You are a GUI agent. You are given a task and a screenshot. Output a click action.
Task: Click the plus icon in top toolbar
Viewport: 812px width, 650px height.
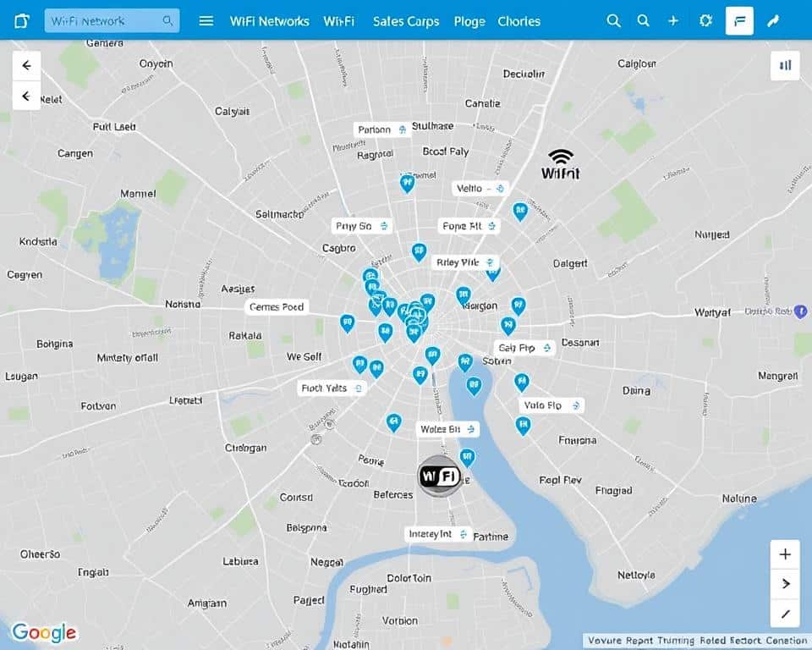[x=673, y=20]
